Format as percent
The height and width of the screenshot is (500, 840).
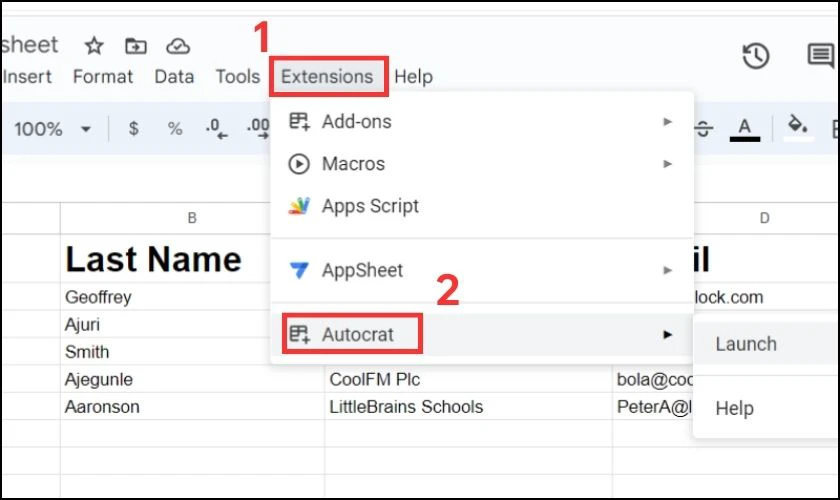click(x=175, y=129)
